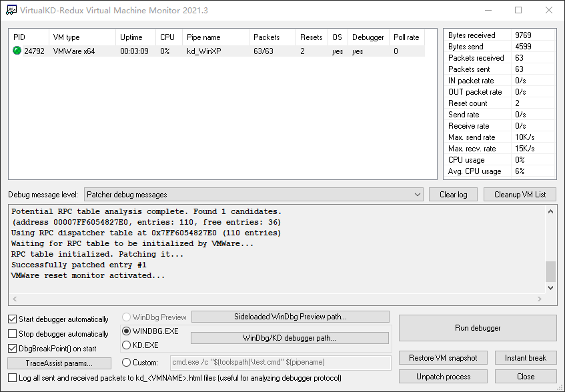This screenshot has width=565, height=392.
Task: Click Sideloaded WinDbg Preview path button
Action: point(290,317)
